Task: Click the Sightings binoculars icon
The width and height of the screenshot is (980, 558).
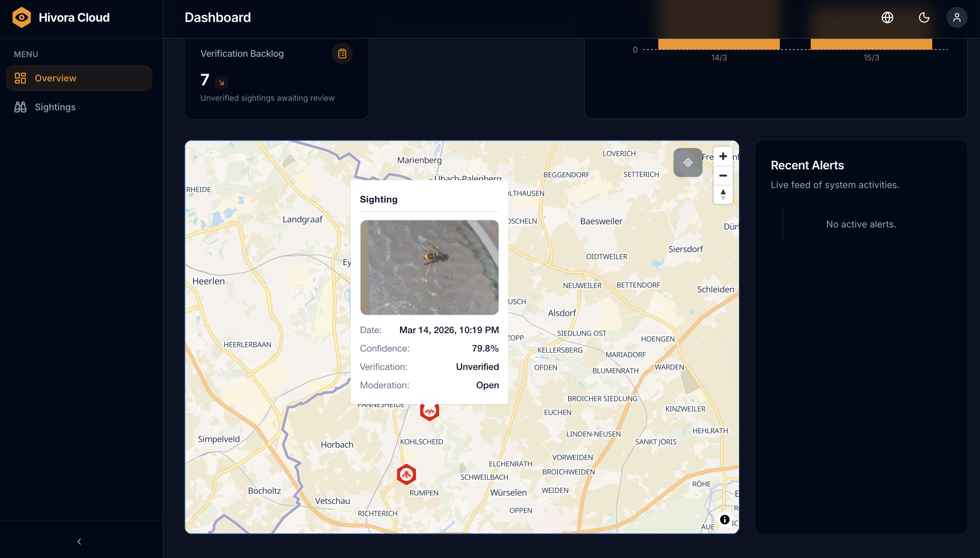Action: 20,107
